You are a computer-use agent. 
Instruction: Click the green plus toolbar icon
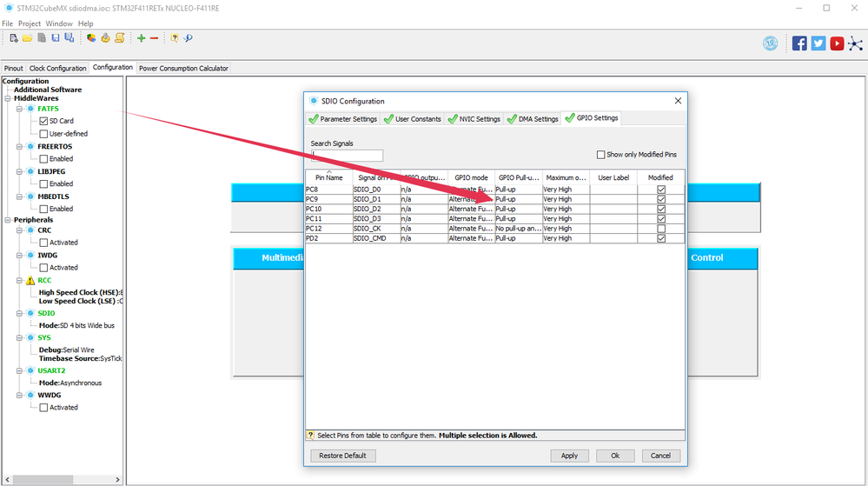(x=141, y=38)
